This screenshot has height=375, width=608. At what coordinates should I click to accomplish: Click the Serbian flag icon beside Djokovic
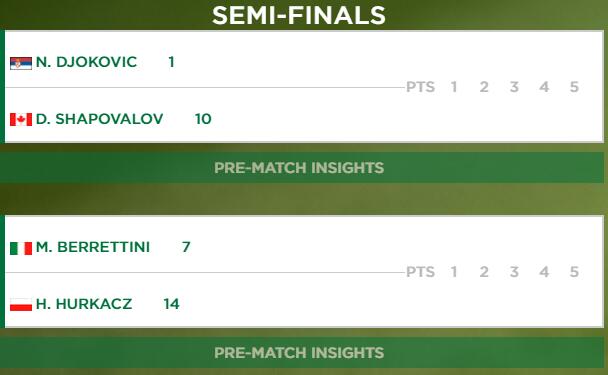point(21,63)
